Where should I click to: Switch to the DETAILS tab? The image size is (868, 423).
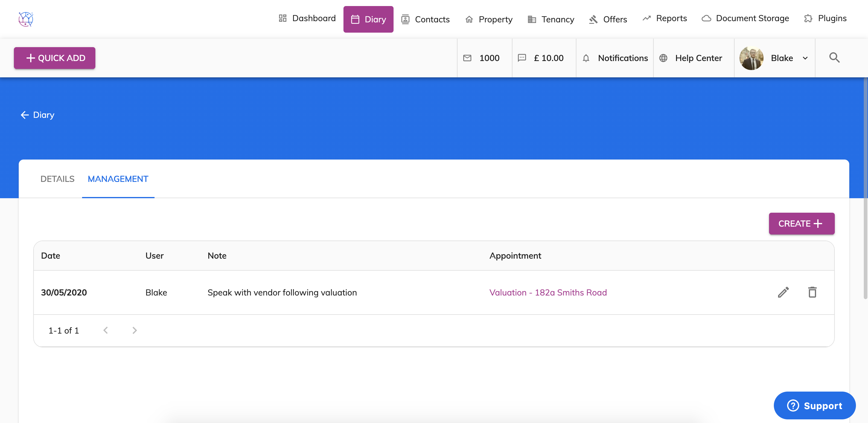click(x=57, y=179)
